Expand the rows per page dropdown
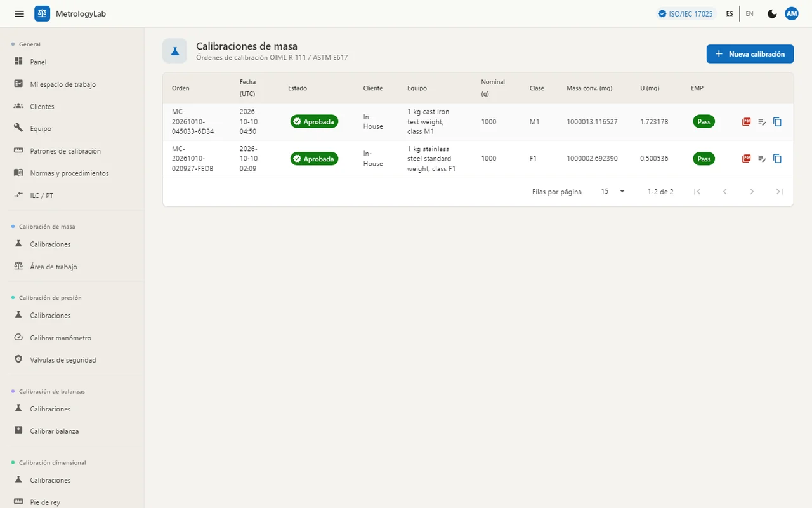 click(613, 191)
